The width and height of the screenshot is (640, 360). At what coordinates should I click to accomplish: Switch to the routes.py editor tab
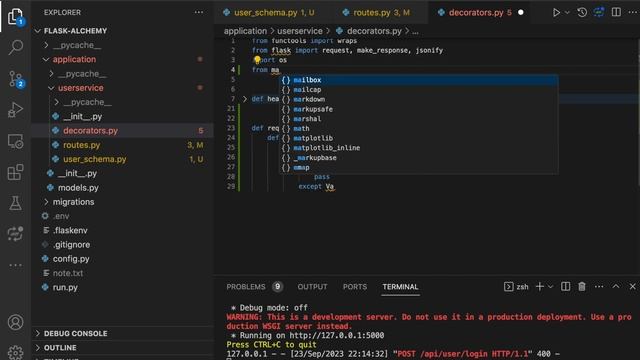pos(376,13)
